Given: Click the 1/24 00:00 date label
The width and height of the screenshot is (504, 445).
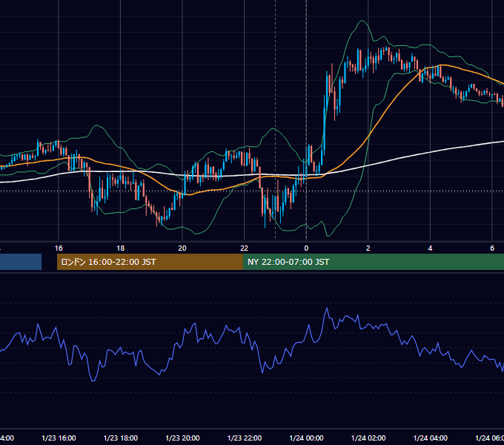Looking at the screenshot, I should pyautogui.click(x=306, y=438).
